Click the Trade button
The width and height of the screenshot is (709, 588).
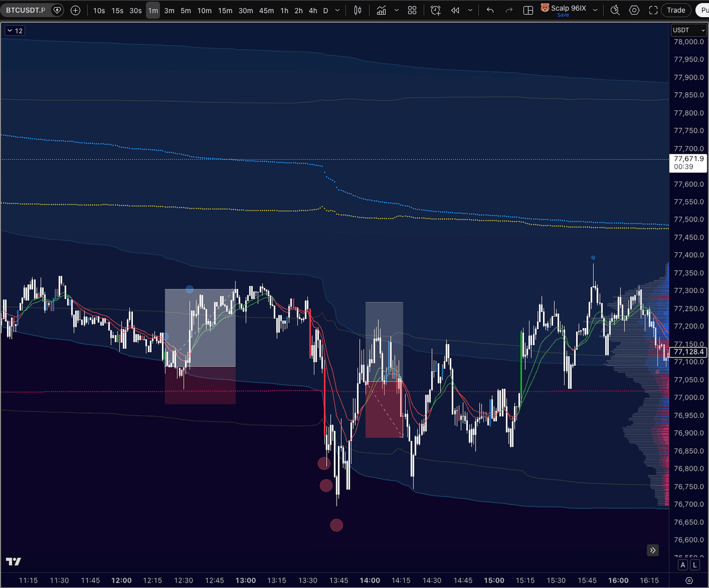pos(676,10)
